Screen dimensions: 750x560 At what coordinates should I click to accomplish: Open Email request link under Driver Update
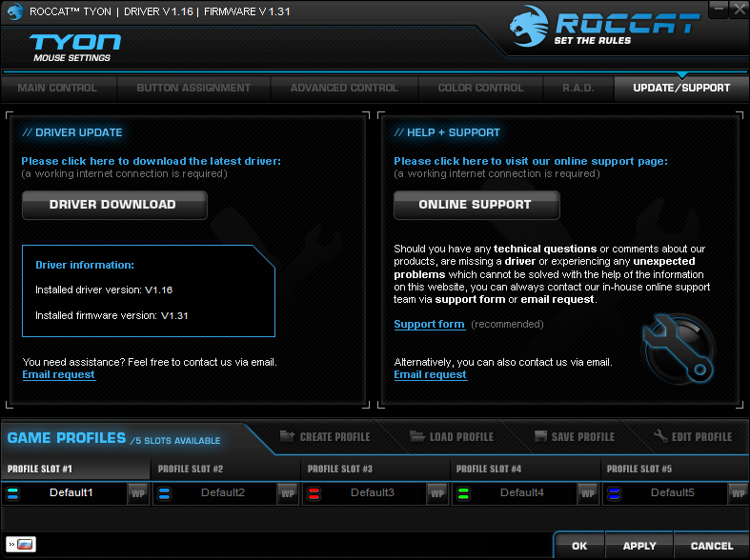(x=59, y=374)
